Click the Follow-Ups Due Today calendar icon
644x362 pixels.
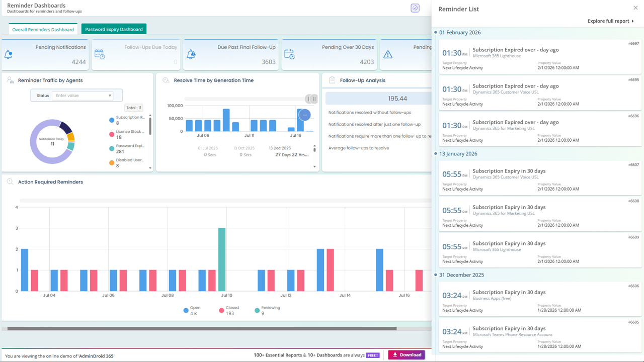point(100,54)
